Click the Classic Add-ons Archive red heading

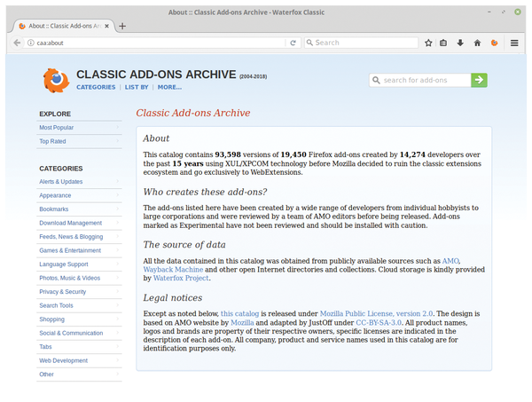(193, 113)
